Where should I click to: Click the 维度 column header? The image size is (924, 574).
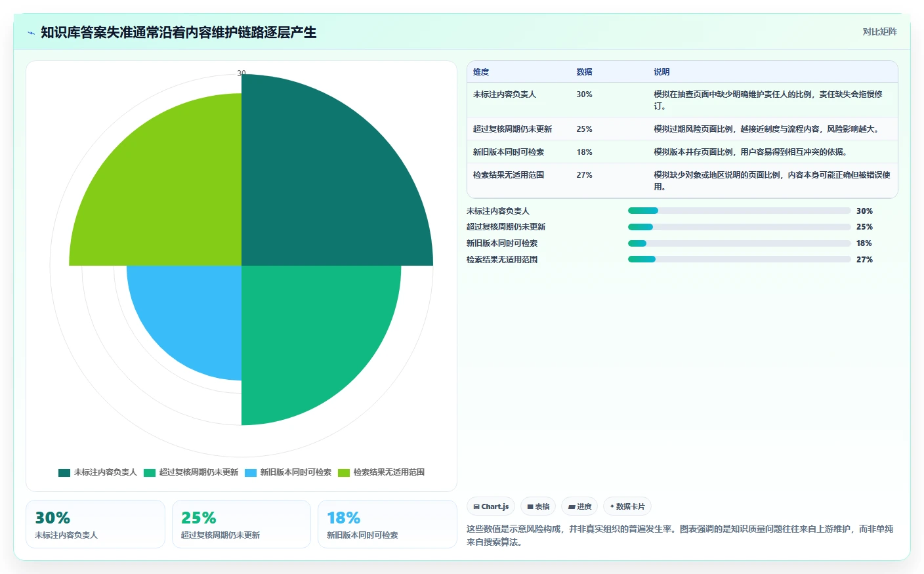(481, 72)
